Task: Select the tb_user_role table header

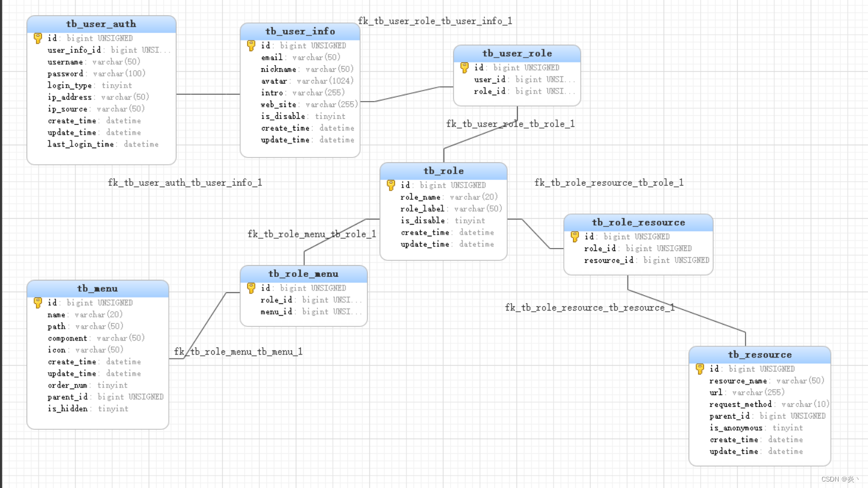Action: point(517,54)
